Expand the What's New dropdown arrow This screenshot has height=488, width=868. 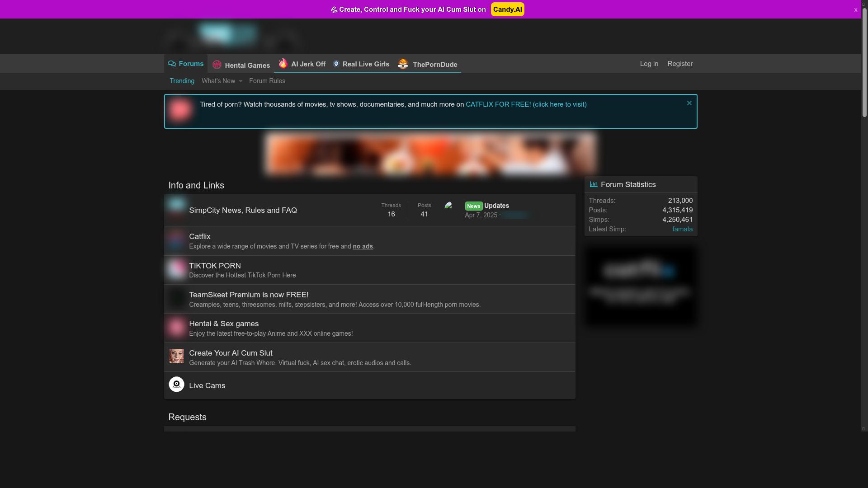[241, 81]
